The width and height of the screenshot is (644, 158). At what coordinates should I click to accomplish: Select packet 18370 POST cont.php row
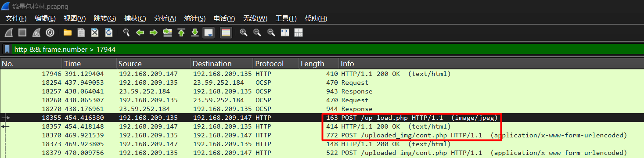click(x=322, y=135)
